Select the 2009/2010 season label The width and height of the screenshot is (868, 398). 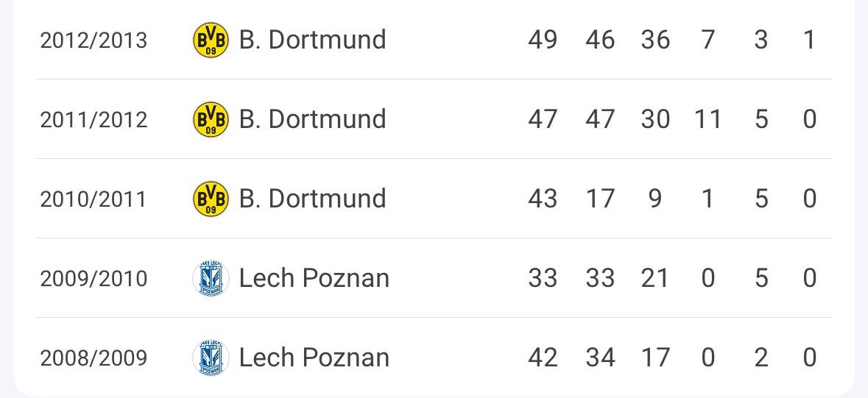[93, 279]
